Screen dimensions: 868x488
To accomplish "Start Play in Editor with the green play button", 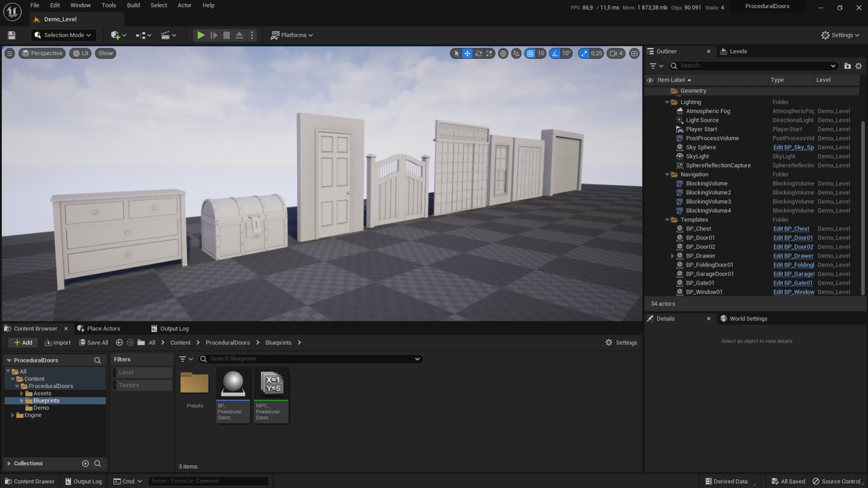I will (x=201, y=35).
